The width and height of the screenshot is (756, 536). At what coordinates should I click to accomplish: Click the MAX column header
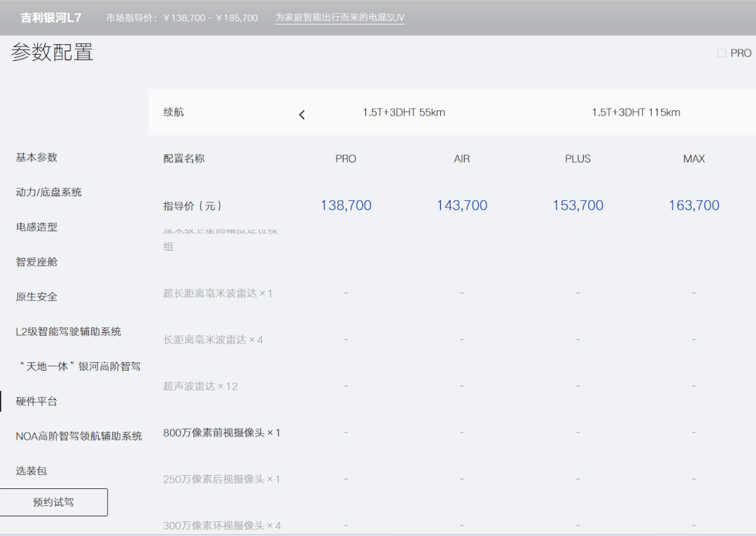point(694,159)
